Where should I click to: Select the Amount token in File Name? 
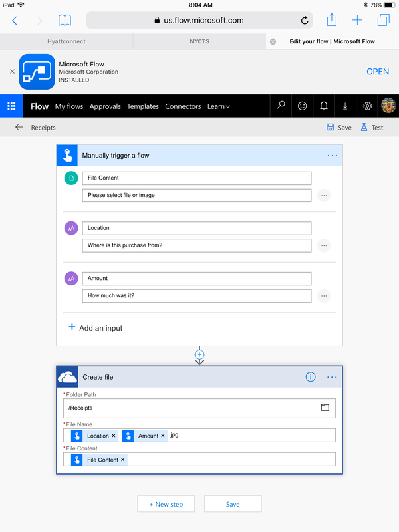tap(145, 436)
